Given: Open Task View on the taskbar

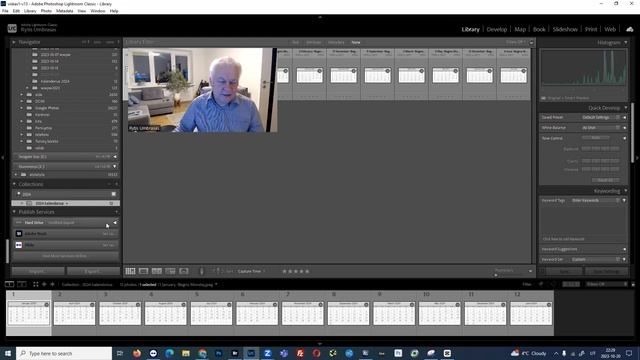Looking at the screenshot, I should (120, 353).
